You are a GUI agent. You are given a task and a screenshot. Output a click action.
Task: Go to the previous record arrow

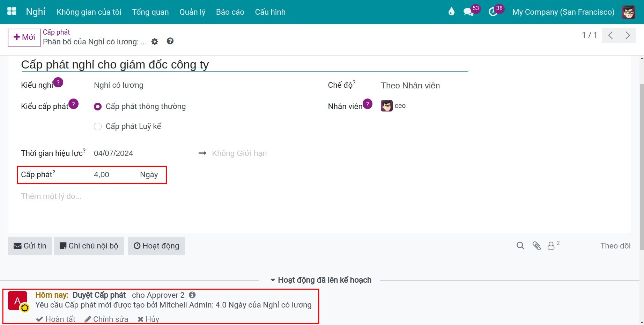pos(610,35)
